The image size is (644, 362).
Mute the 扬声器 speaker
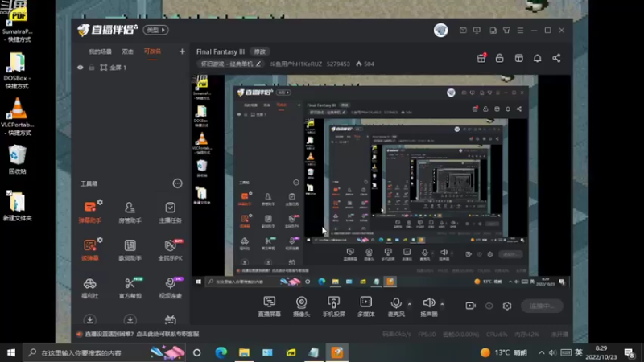429,306
